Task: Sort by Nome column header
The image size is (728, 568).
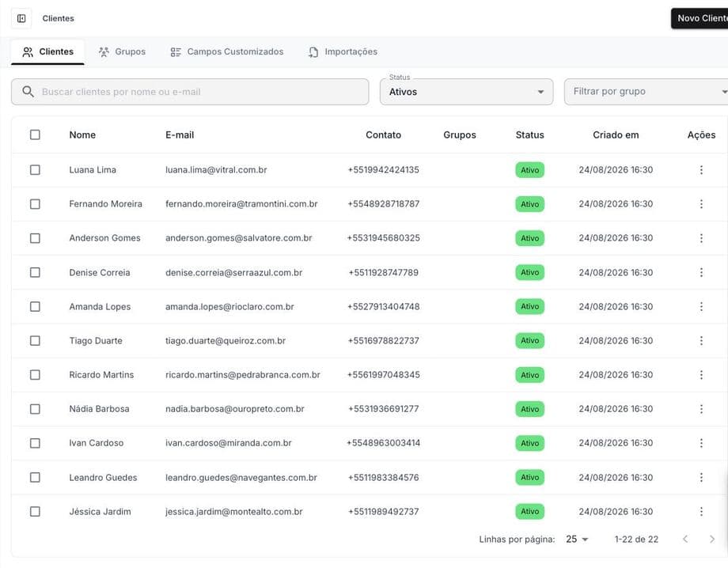Action: point(82,134)
